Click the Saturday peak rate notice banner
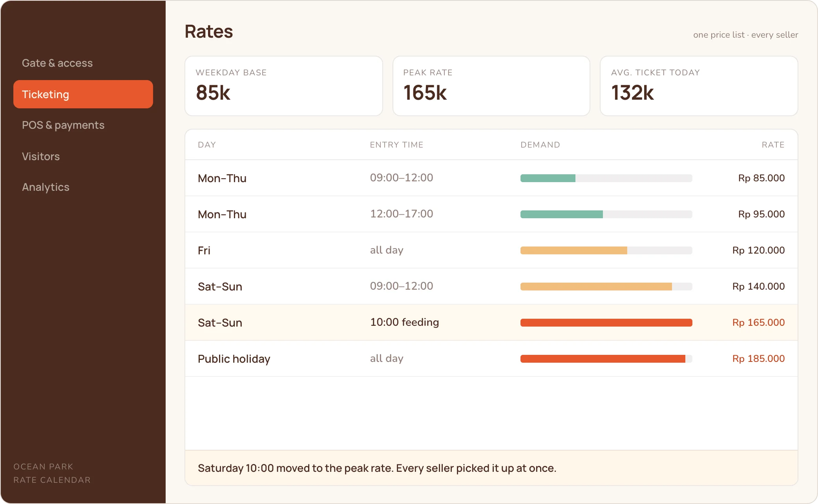Viewport: 818px width, 504px height. (491, 468)
